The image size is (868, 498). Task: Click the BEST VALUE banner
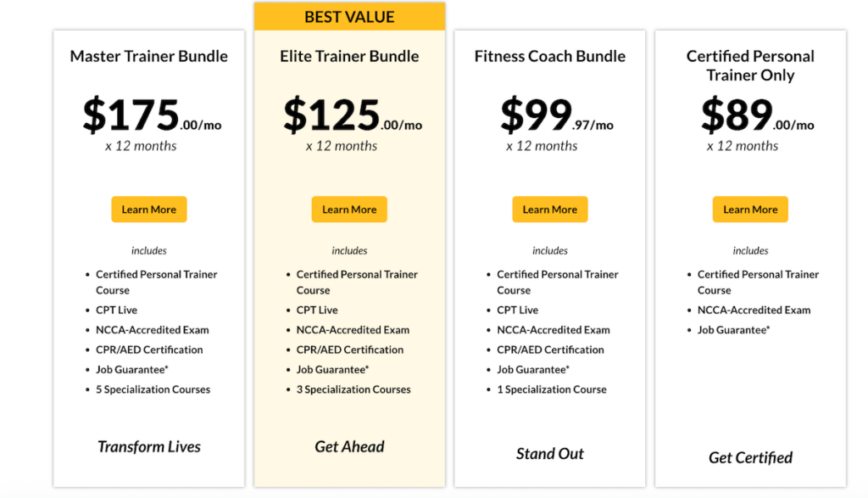coord(349,16)
